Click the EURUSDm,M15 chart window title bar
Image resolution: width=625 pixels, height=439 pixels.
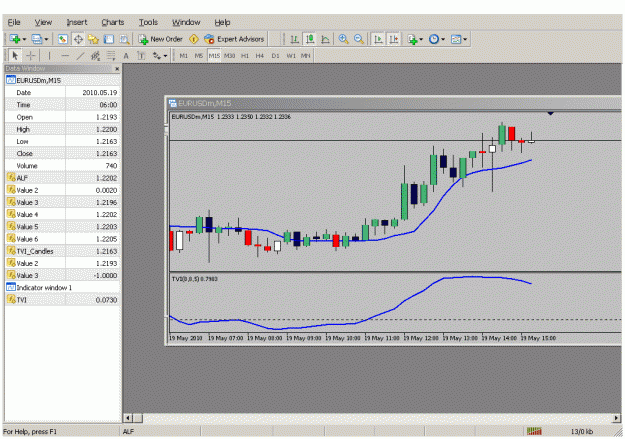pyautogui.click(x=395, y=103)
